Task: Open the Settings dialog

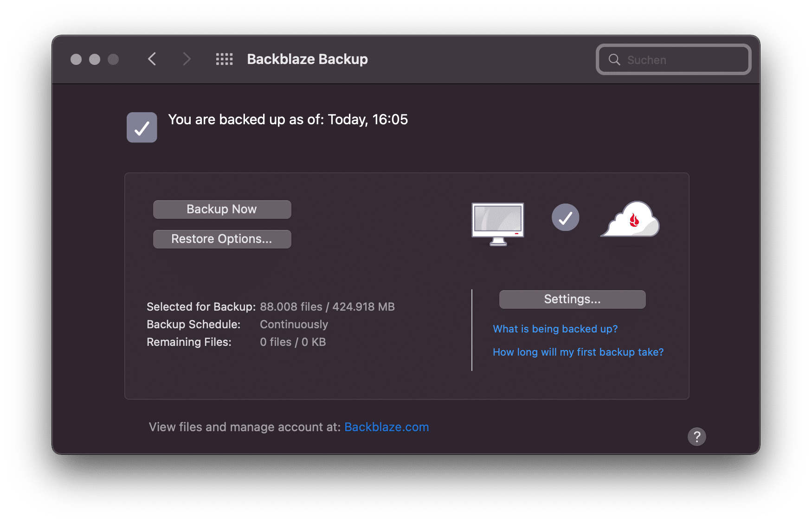Action: point(572,299)
